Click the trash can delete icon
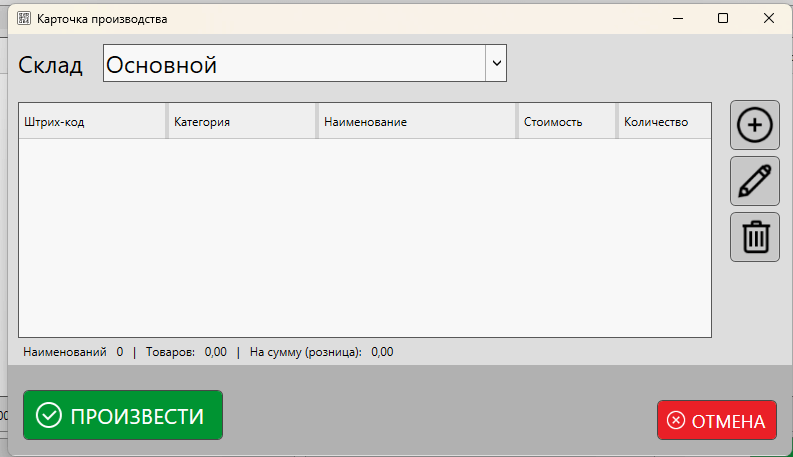The height and width of the screenshot is (457, 793). click(x=755, y=237)
